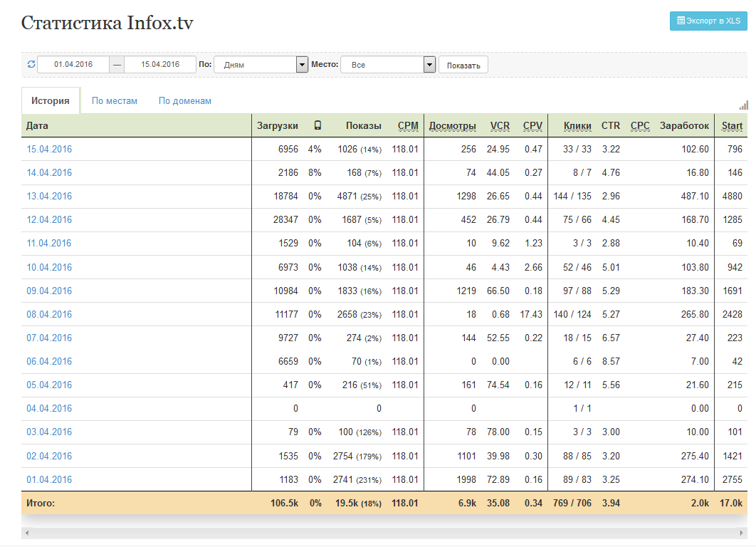
Task: Click the CPV column header
Action: coord(532,125)
